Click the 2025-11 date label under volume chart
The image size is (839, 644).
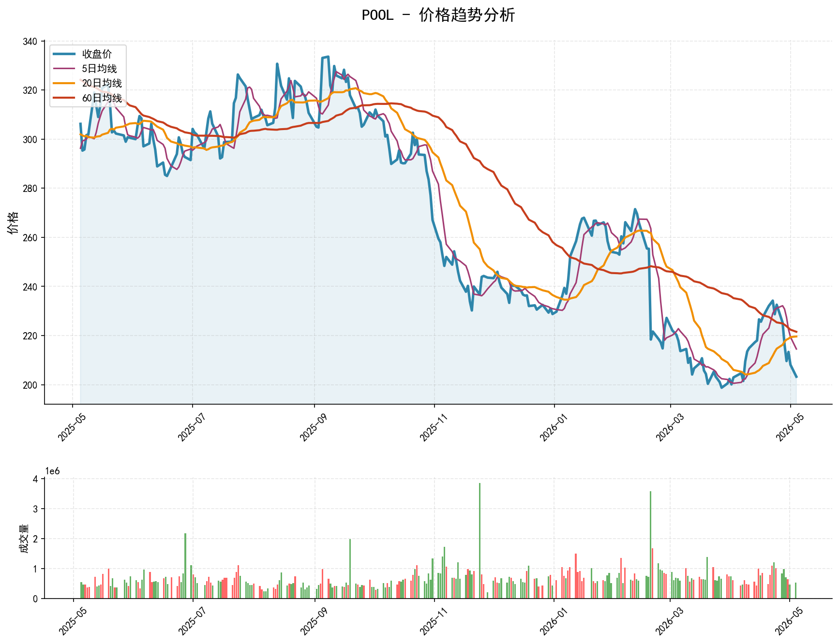433,621
